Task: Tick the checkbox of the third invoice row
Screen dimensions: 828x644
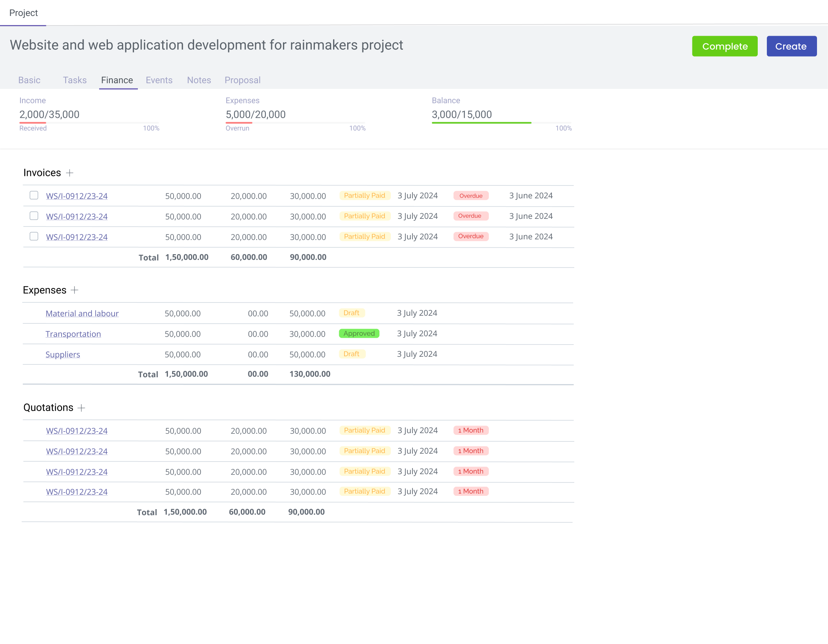Action: (34, 236)
